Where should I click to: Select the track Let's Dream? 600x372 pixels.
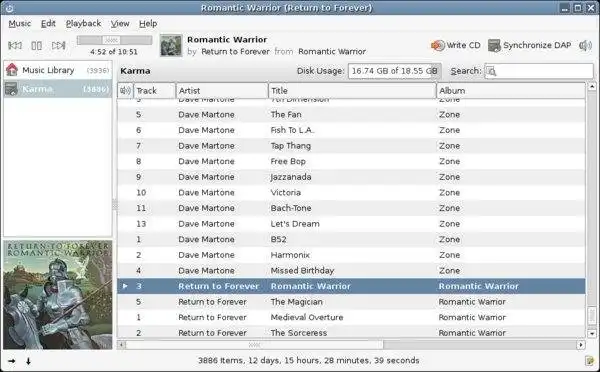pos(351,224)
